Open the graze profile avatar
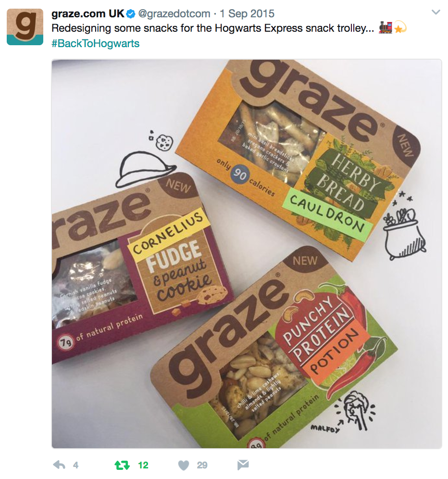This screenshot has height=479, width=448. (x=25, y=27)
